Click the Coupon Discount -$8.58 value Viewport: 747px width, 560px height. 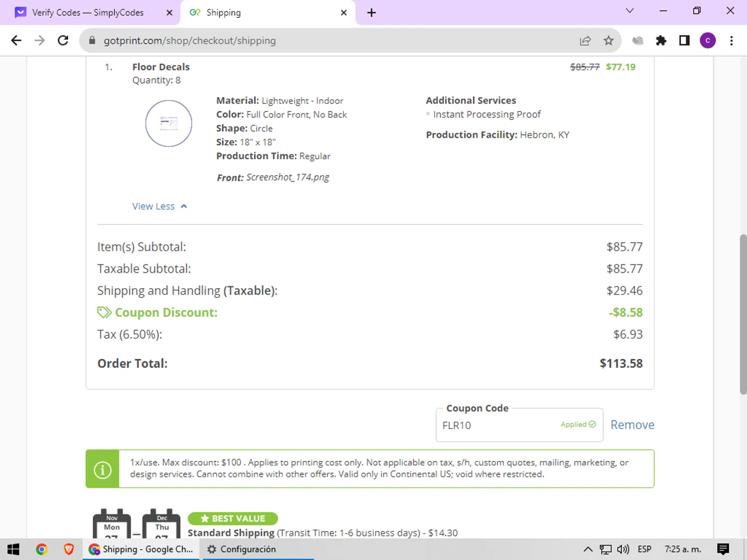(x=625, y=313)
